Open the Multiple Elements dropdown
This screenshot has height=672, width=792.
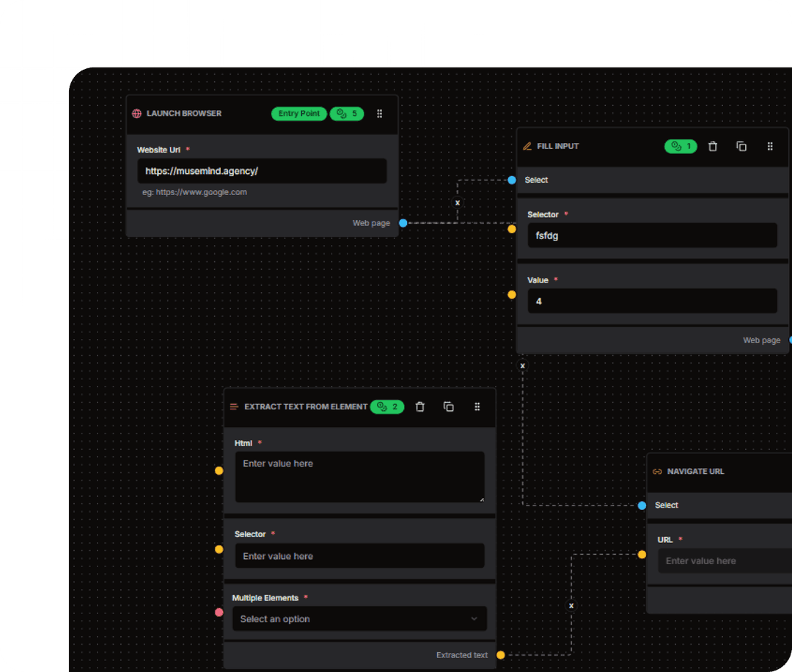click(x=359, y=619)
